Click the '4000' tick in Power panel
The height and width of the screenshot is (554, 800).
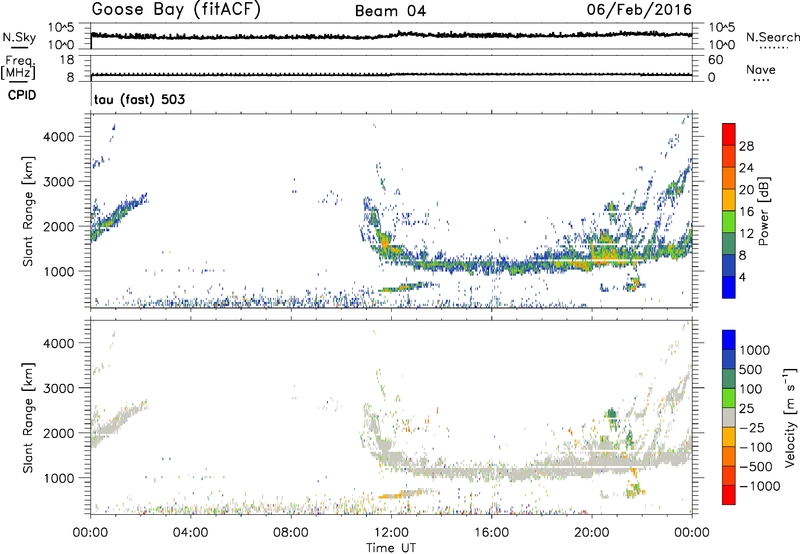click(x=59, y=137)
